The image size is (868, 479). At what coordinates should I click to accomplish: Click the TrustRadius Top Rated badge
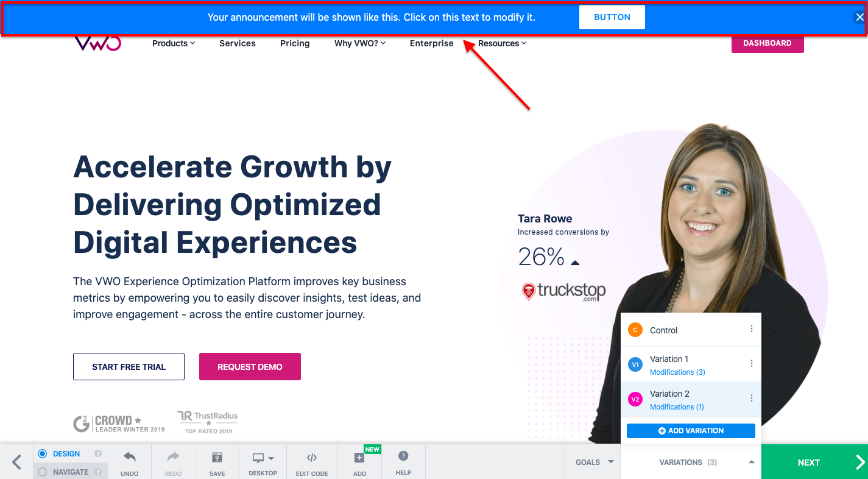coord(208,422)
